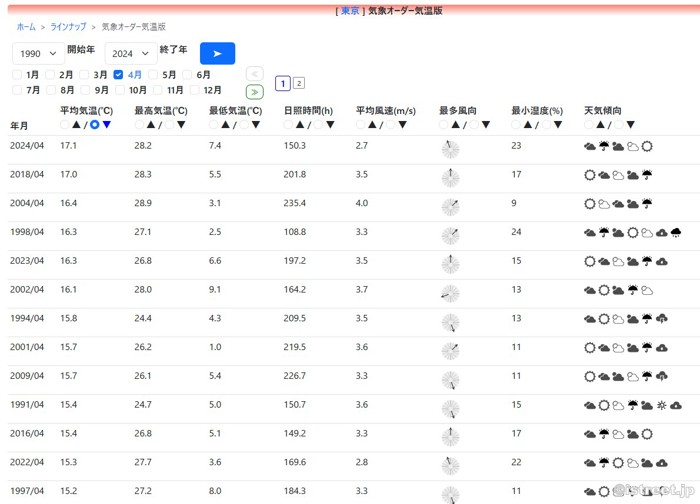Click the blue arrow submit button

coord(217,54)
